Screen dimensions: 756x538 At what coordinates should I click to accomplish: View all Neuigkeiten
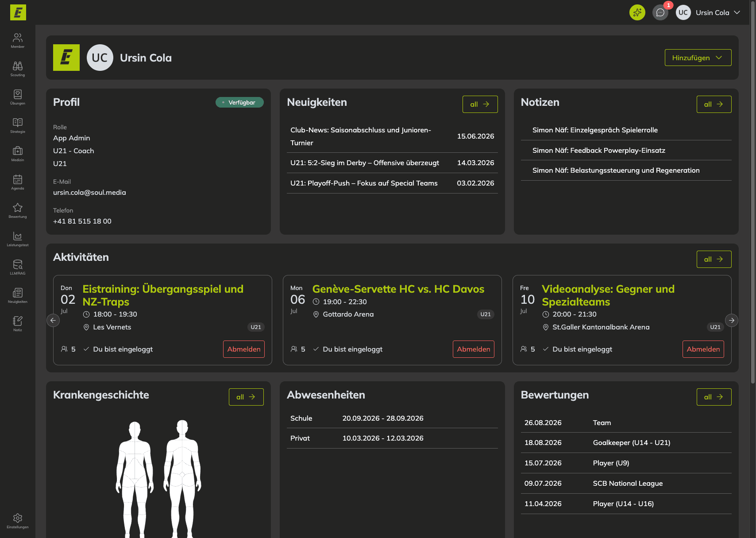point(480,104)
